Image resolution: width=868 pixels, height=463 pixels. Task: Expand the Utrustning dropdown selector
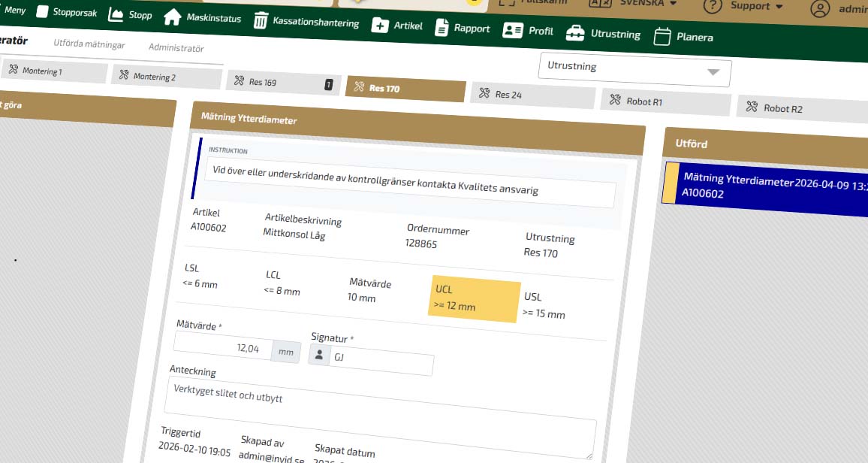pyautogui.click(x=634, y=69)
